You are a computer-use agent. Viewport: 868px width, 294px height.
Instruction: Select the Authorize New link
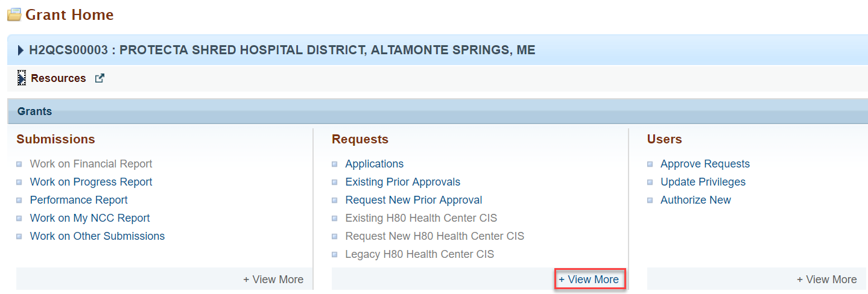[695, 200]
